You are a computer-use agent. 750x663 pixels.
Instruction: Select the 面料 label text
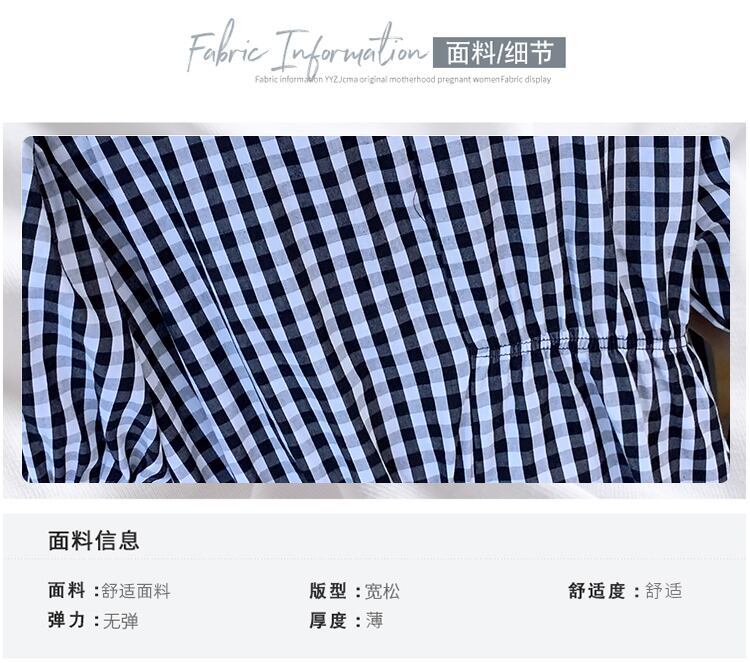click(x=66, y=590)
